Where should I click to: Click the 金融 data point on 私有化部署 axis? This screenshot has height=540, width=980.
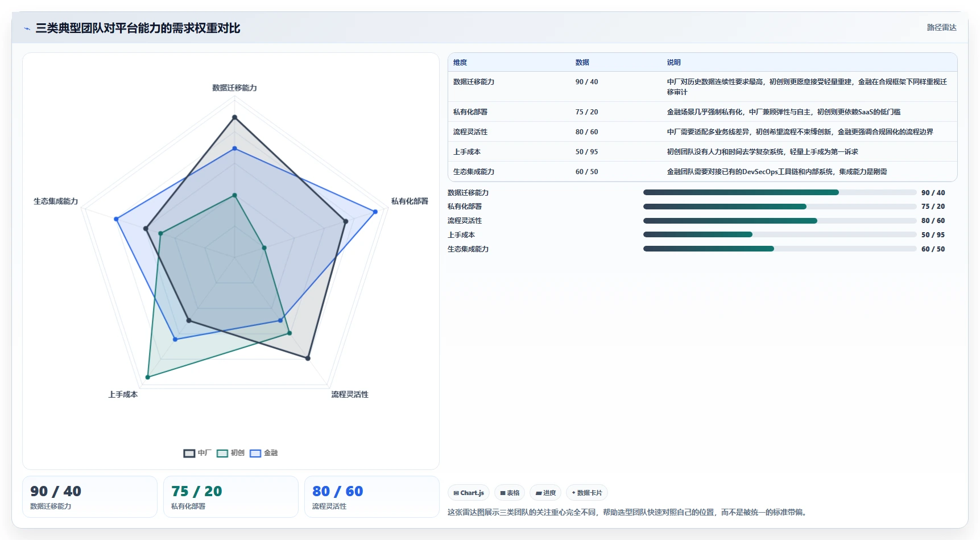375,212
